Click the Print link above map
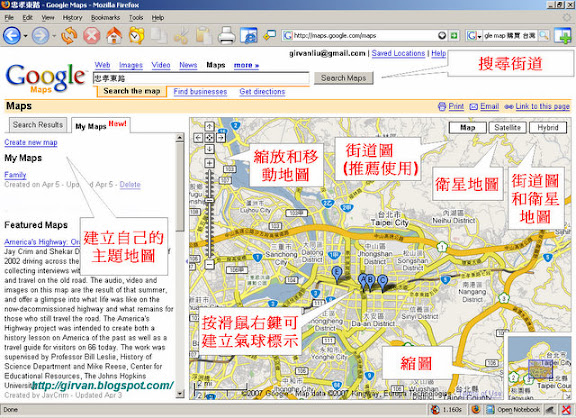Viewport: 576px width, 418px height. click(x=456, y=107)
